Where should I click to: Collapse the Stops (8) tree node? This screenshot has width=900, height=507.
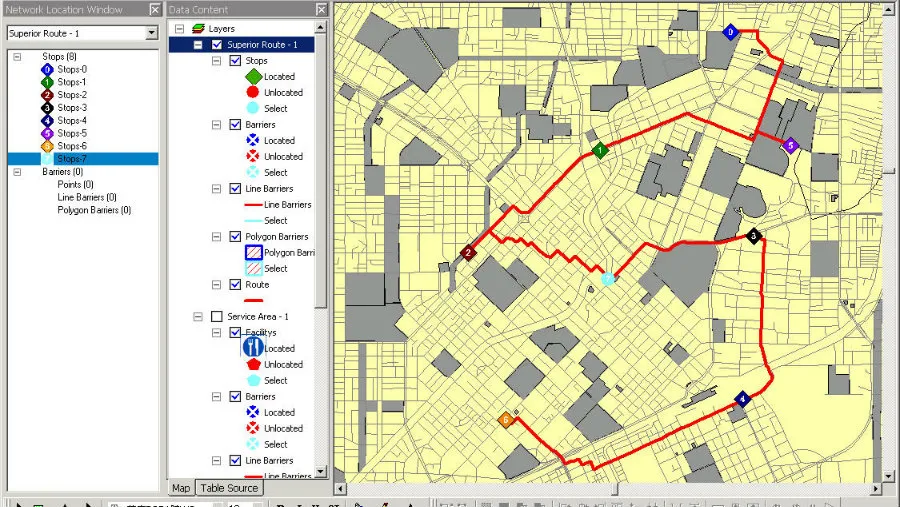pyautogui.click(x=17, y=57)
